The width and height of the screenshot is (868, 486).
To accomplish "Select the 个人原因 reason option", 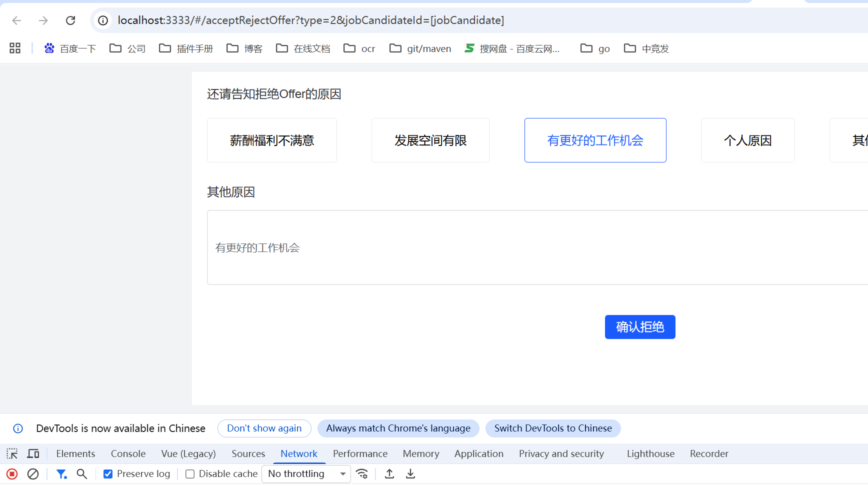I will tap(747, 140).
